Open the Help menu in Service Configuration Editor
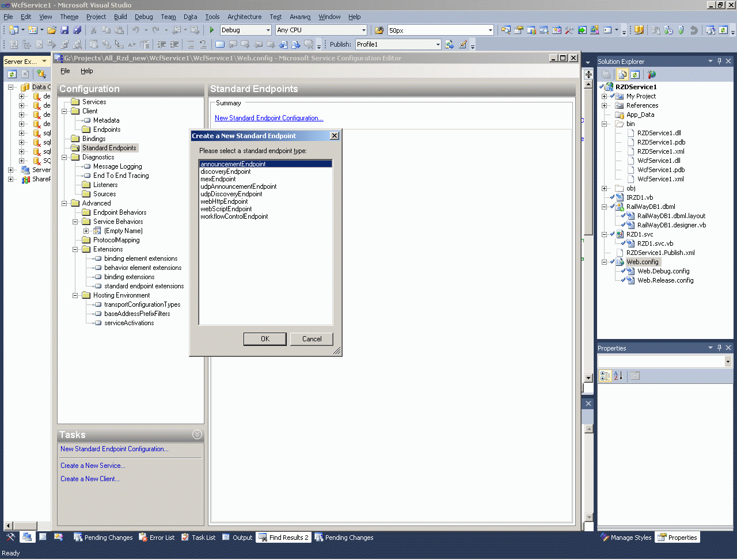 point(86,71)
